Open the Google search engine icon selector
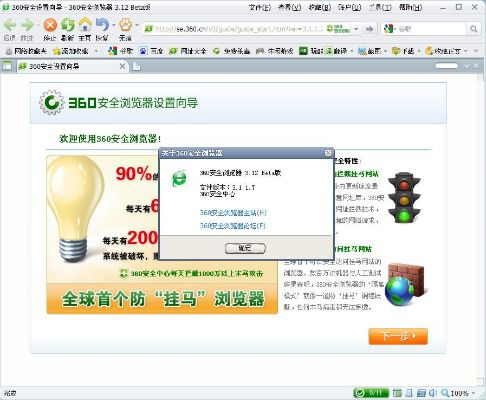The width and height of the screenshot is (486, 400). tap(389, 29)
